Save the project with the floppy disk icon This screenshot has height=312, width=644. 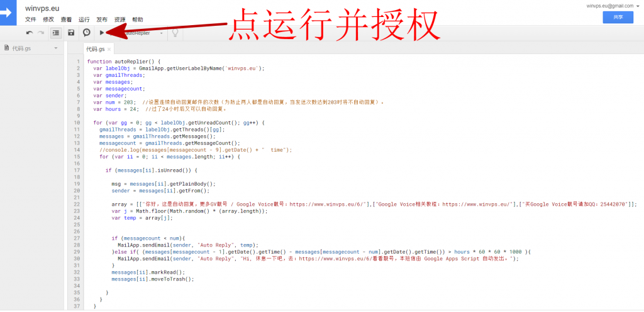71,33
